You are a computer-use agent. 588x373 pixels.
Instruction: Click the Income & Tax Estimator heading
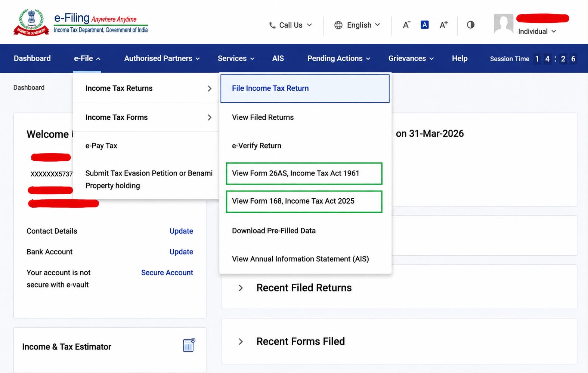tap(66, 346)
